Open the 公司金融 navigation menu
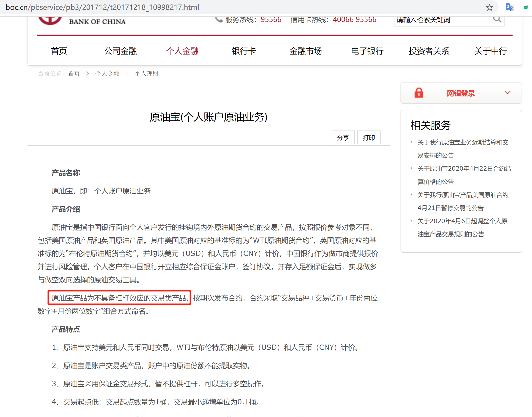 120,51
